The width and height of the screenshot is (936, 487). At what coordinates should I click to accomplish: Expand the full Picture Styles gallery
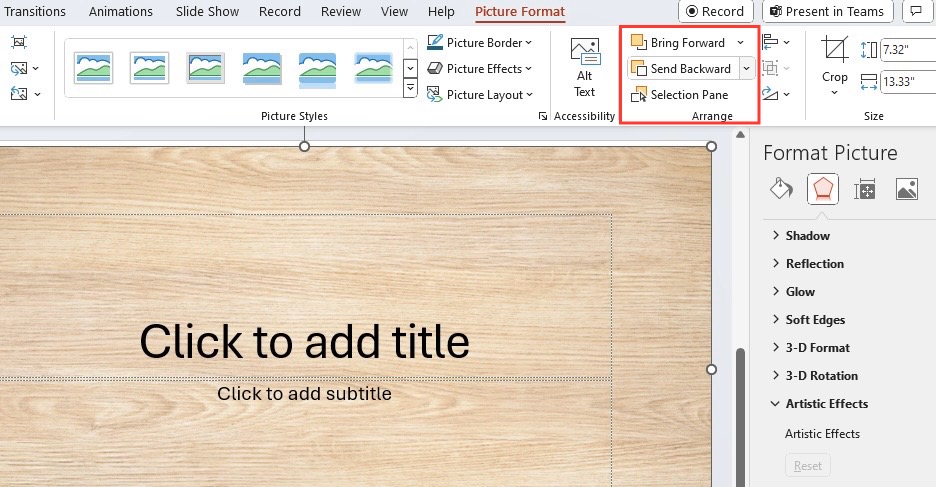click(x=410, y=88)
